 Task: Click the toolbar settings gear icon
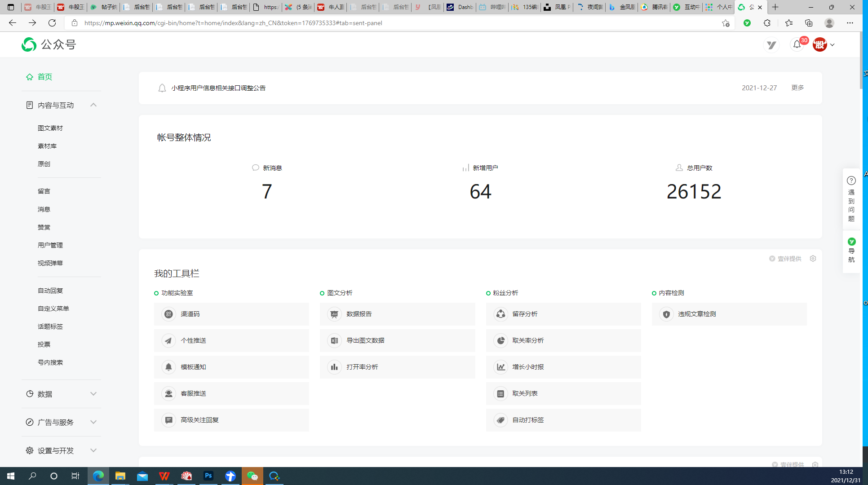(x=813, y=259)
